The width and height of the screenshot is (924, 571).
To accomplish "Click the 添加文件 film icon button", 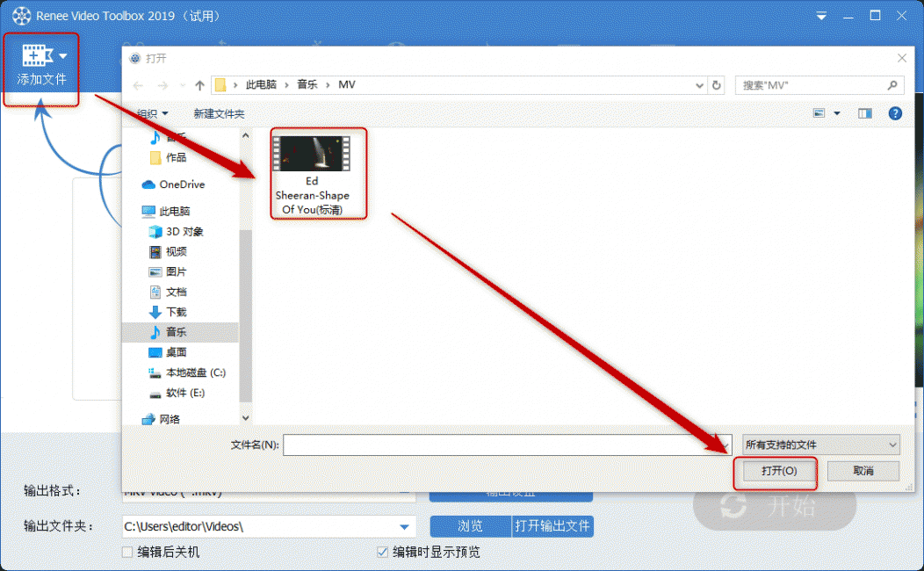I will pyautogui.click(x=38, y=55).
